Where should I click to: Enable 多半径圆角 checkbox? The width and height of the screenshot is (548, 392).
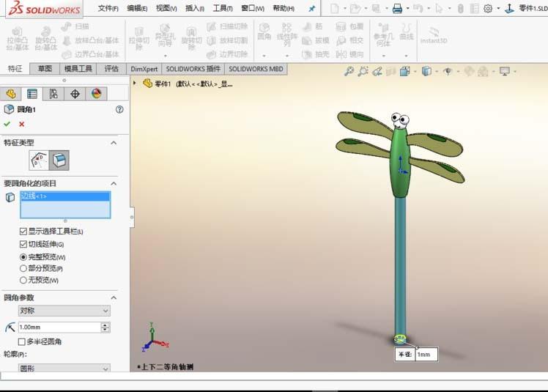click(22, 341)
